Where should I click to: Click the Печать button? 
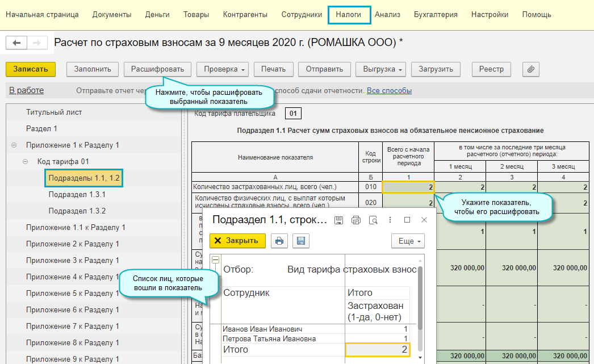pyautogui.click(x=274, y=69)
